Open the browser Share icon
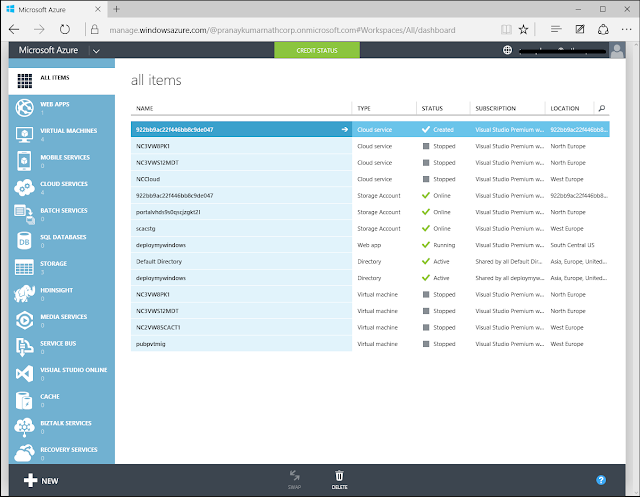 point(603,29)
